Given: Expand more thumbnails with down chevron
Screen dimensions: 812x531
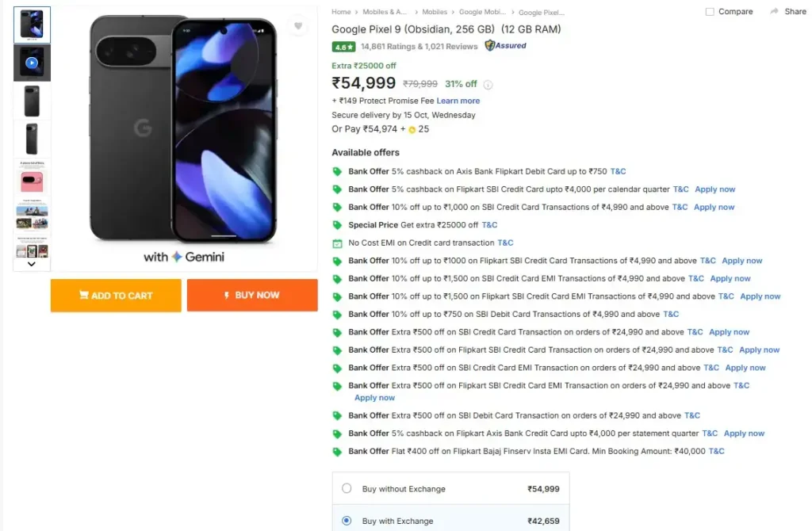Looking at the screenshot, I should 32,264.
